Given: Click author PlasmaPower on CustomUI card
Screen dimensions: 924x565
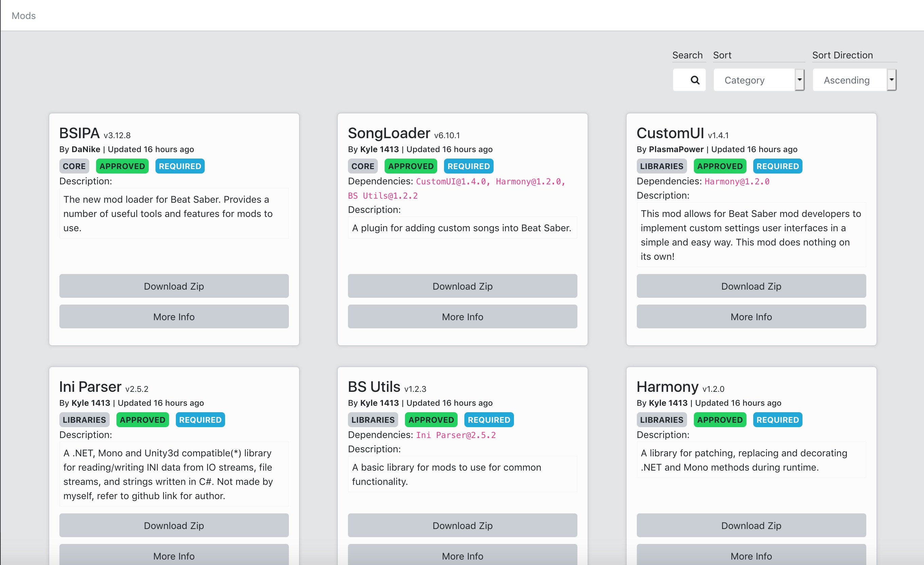Looking at the screenshot, I should tap(676, 149).
